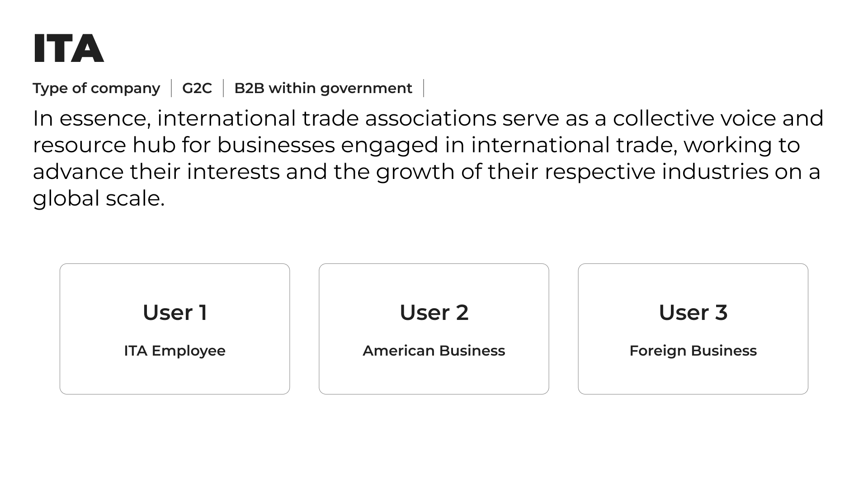Click the Foreign Business label
Screen dimensions: 868x488
tap(693, 351)
